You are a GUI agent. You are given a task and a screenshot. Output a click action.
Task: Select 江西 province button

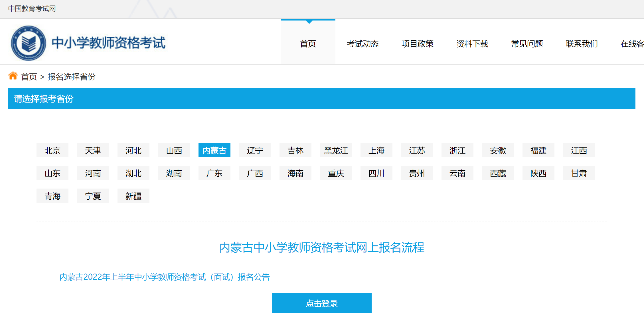(x=579, y=150)
